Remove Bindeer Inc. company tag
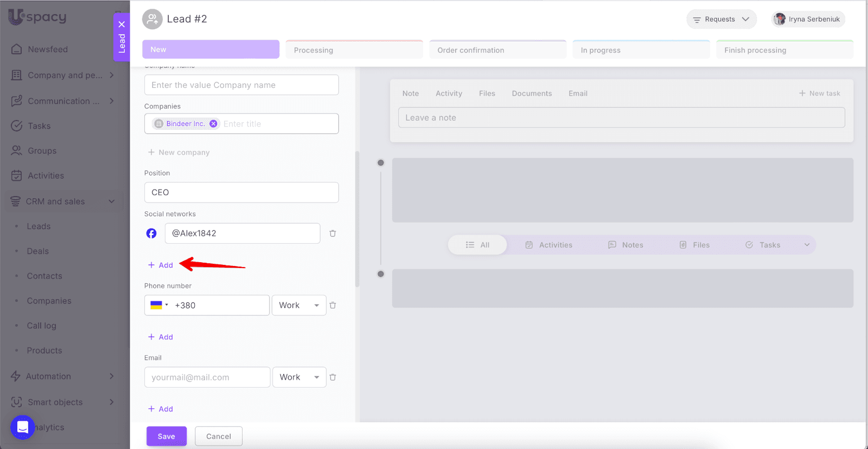This screenshot has width=868, height=449. (x=213, y=124)
